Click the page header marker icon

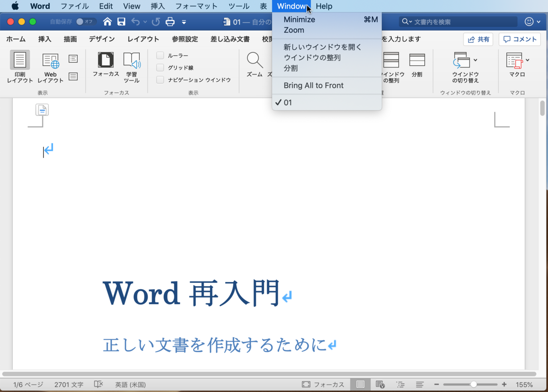coord(42,110)
